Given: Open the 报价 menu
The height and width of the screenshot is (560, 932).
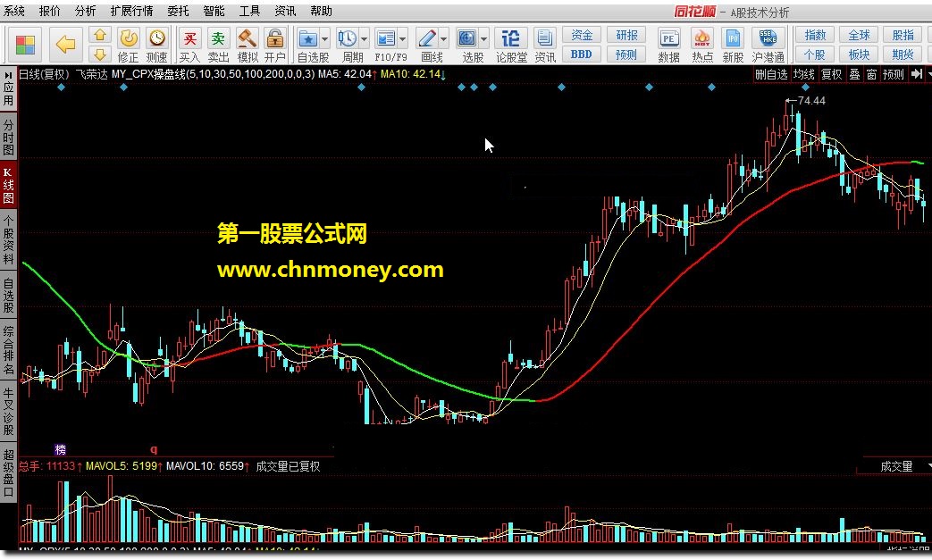Looking at the screenshot, I should tap(50, 11).
